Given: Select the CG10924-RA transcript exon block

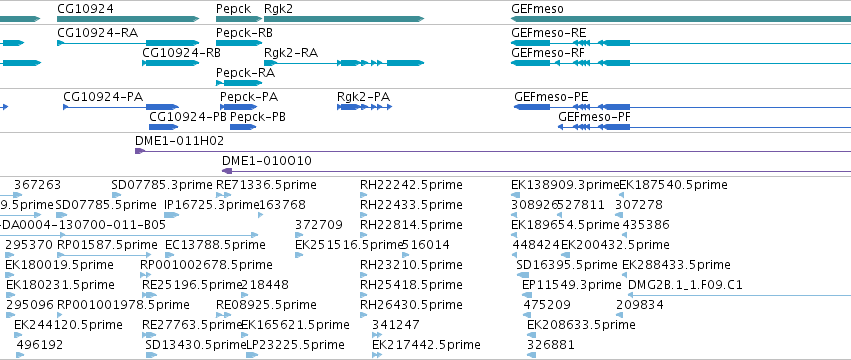Looking at the screenshot, I should (173, 43).
